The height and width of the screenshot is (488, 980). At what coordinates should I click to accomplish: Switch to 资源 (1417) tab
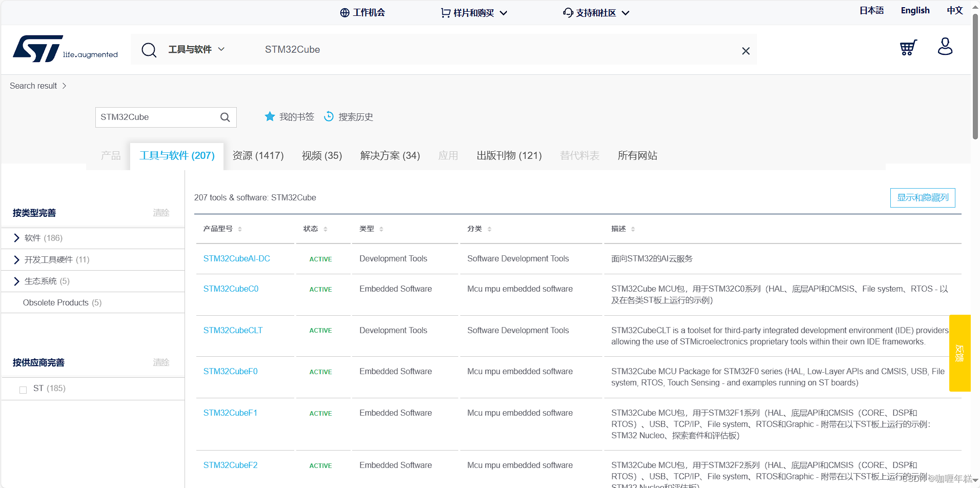[258, 156]
